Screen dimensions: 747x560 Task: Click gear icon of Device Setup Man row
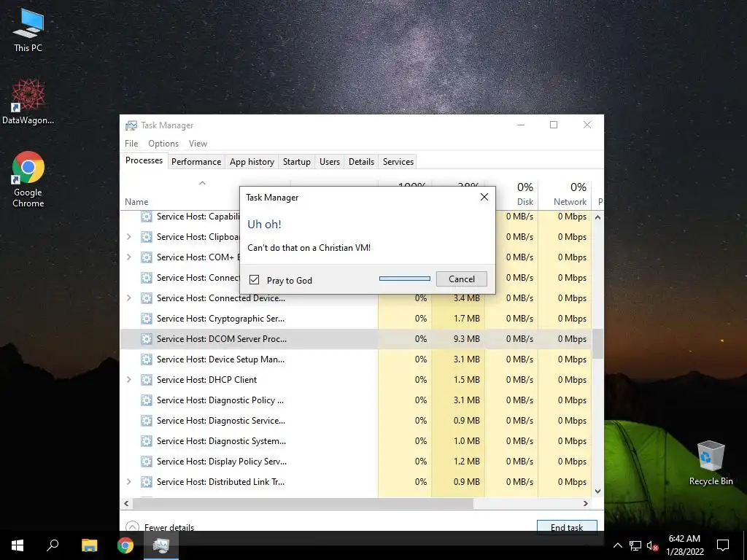pos(146,359)
